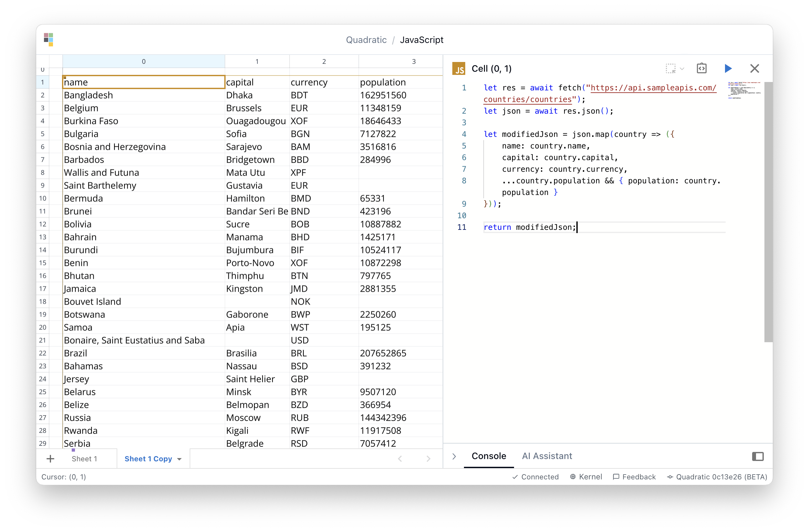Click 'return modifiedJson;' code line

pos(530,227)
